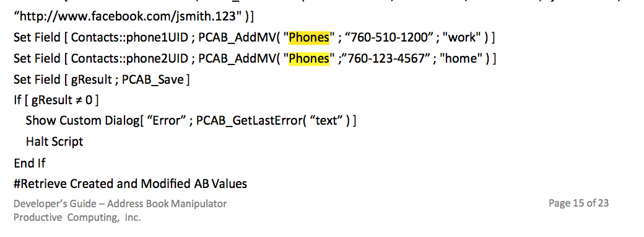Click the End If line
The height and width of the screenshot is (237, 644).
tap(30, 163)
